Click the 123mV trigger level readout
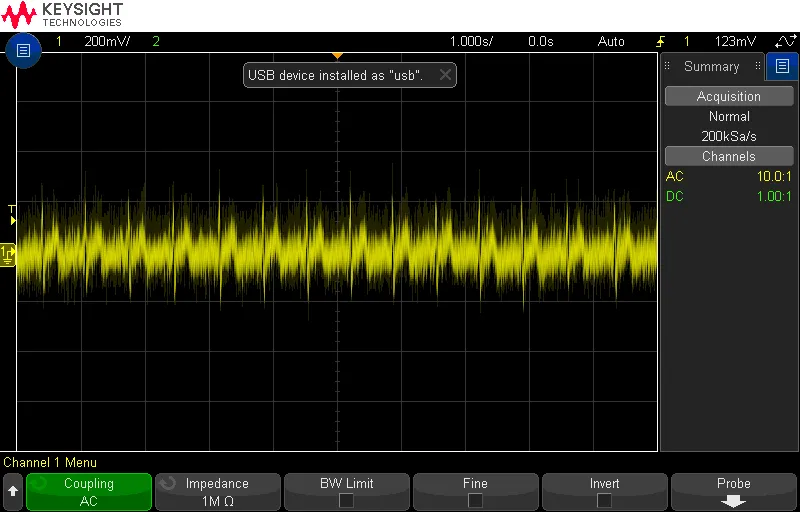800x512 pixels. [x=735, y=42]
